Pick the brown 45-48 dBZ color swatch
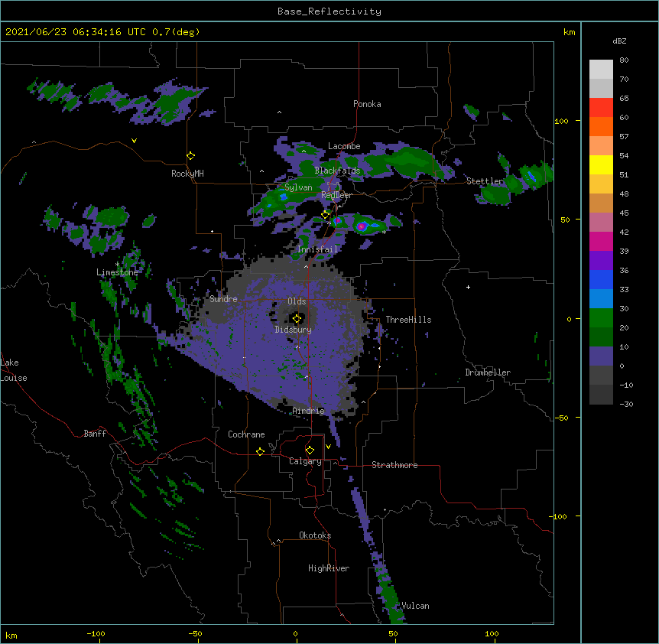The width and height of the screenshot is (659, 644). click(601, 203)
